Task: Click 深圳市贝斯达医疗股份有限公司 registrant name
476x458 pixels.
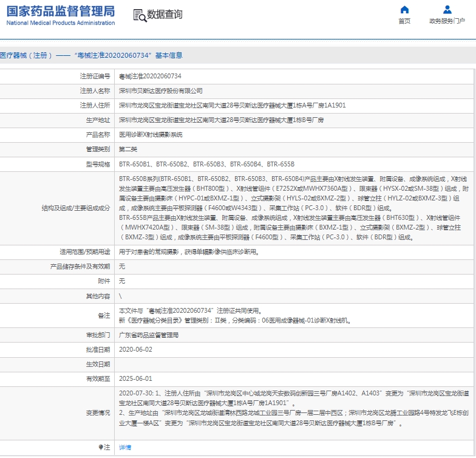Action: [x=160, y=91]
